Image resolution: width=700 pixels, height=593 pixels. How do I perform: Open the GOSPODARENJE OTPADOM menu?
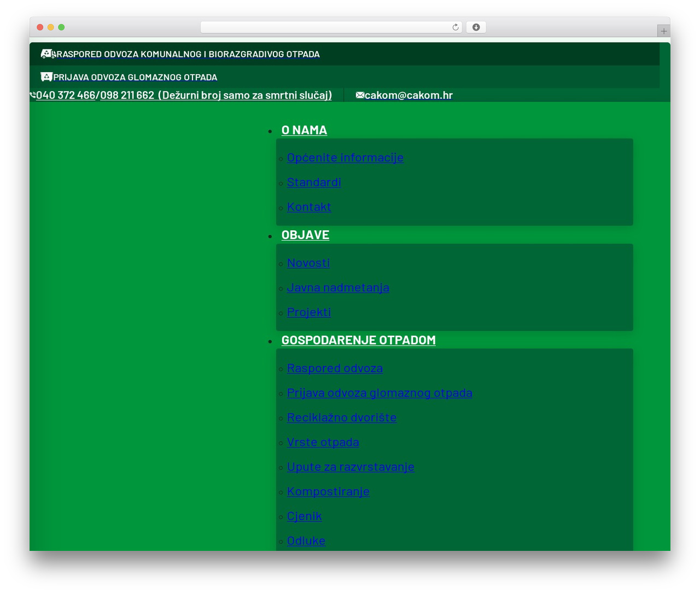coord(358,340)
